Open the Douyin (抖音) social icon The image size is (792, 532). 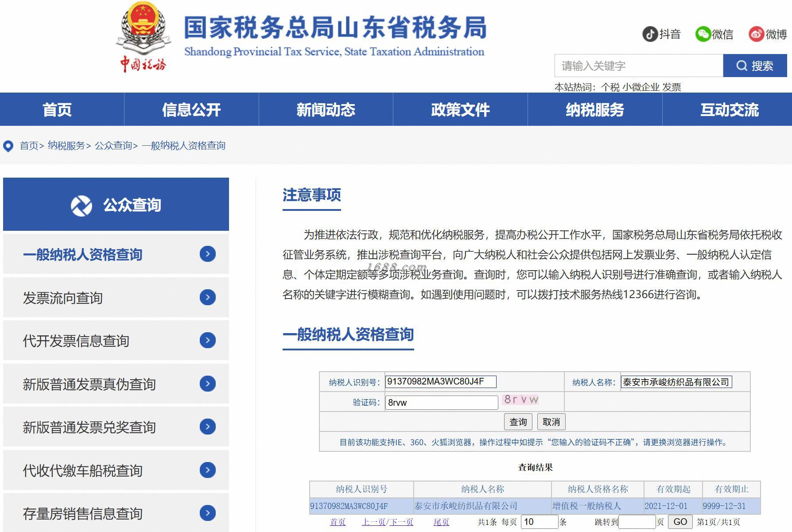tap(650, 34)
